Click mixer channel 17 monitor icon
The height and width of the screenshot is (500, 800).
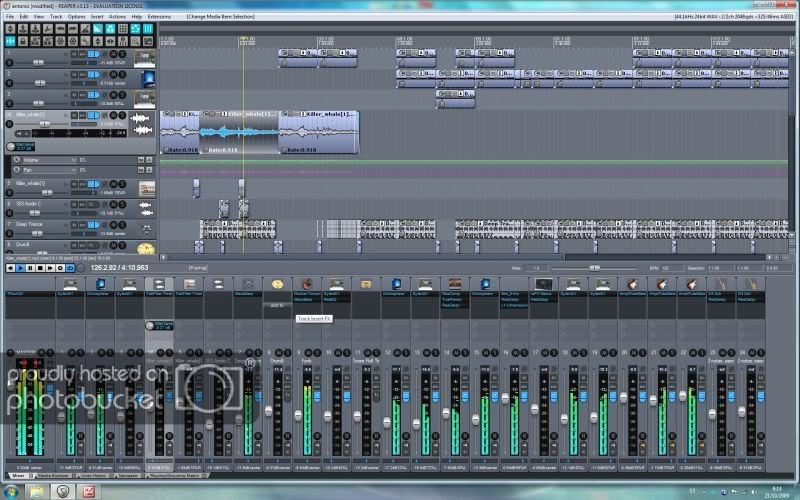[x=543, y=284]
